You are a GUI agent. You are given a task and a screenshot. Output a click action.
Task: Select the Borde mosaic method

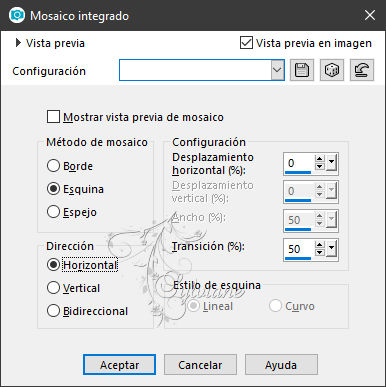point(53,166)
